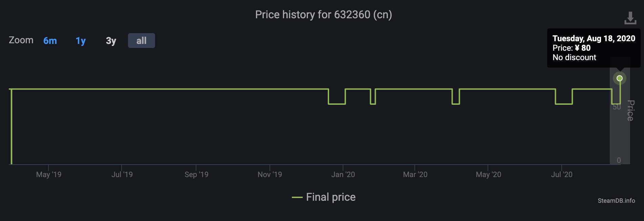The height and width of the screenshot is (221, 644).
Task: Toggle the Final price legend series
Action: point(330,197)
